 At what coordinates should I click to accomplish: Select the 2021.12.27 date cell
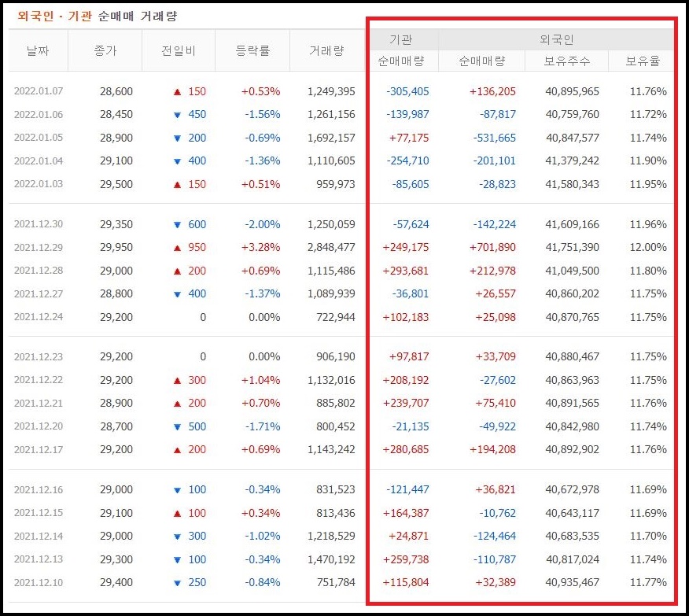(39, 293)
